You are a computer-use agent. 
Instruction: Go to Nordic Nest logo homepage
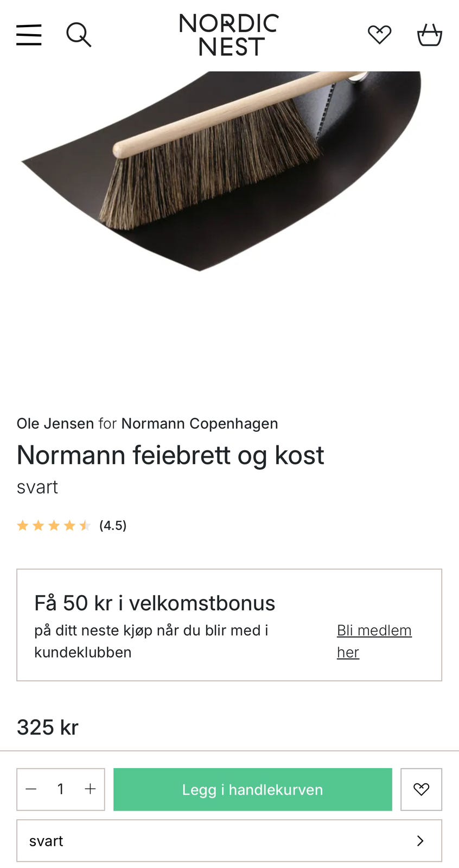pos(229,35)
